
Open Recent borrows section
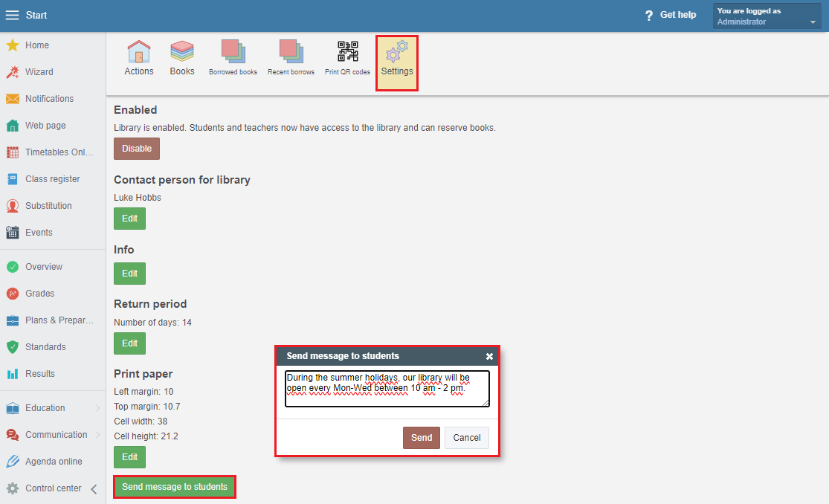[x=291, y=52]
